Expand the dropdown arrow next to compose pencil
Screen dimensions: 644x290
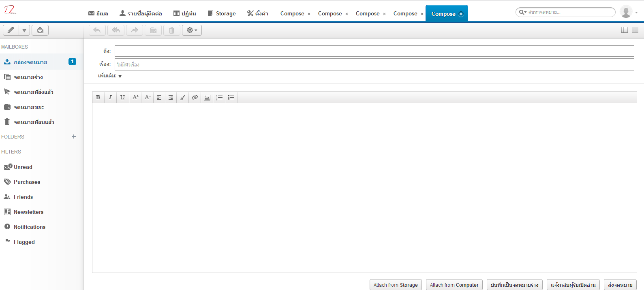pos(24,30)
